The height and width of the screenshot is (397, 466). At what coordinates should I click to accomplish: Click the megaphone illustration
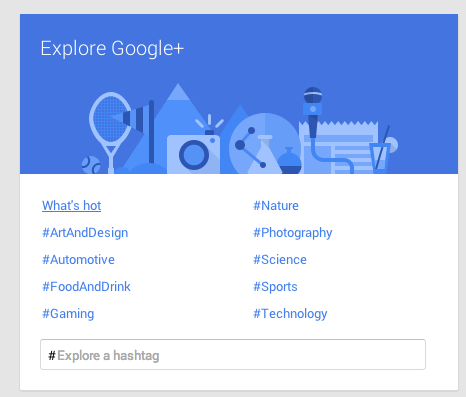pos(133,118)
